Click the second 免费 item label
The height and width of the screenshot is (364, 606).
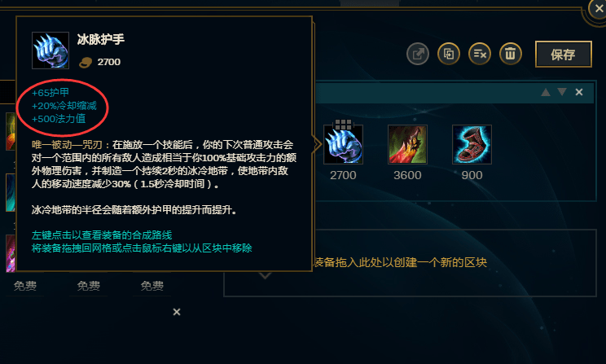coord(89,286)
